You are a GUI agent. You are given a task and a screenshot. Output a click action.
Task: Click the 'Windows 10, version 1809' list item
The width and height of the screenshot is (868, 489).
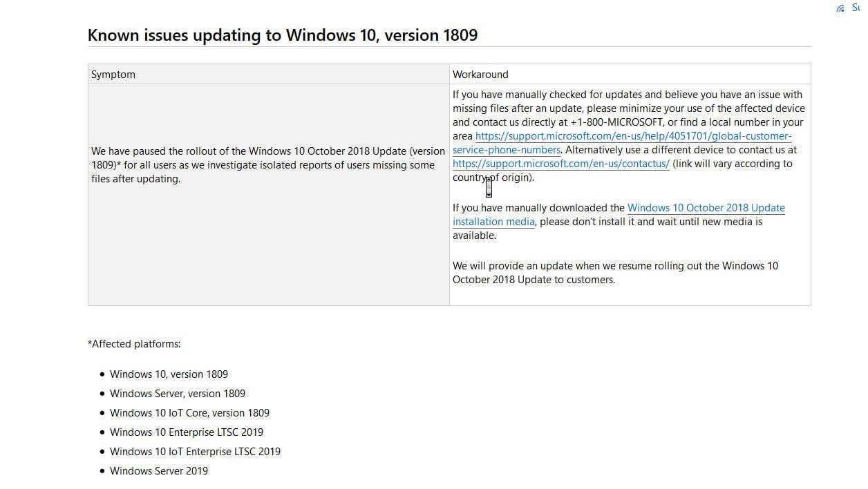[x=169, y=374]
